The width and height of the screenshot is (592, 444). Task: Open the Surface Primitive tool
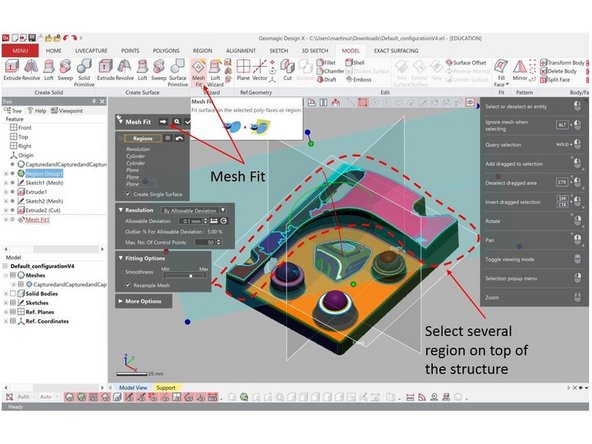(x=177, y=73)
